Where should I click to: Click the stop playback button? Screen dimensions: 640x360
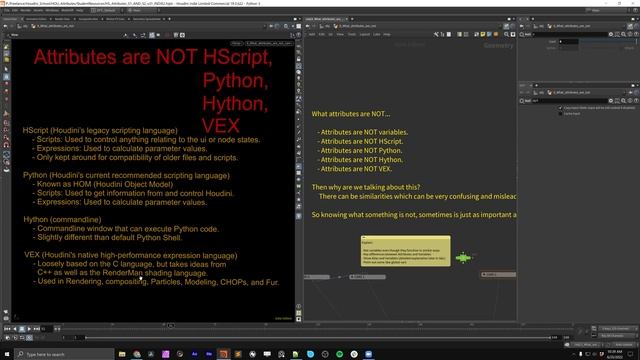point(22,329)
